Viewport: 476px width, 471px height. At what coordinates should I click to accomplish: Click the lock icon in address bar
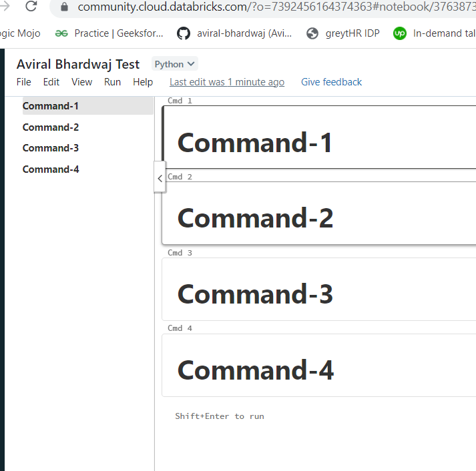pyautogui.click(x=65, y=7)
